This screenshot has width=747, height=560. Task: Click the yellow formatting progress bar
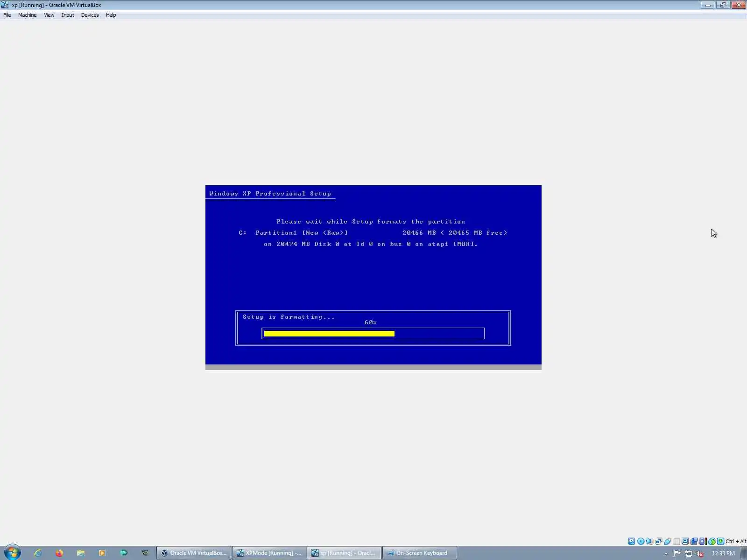tap(329, 334)
